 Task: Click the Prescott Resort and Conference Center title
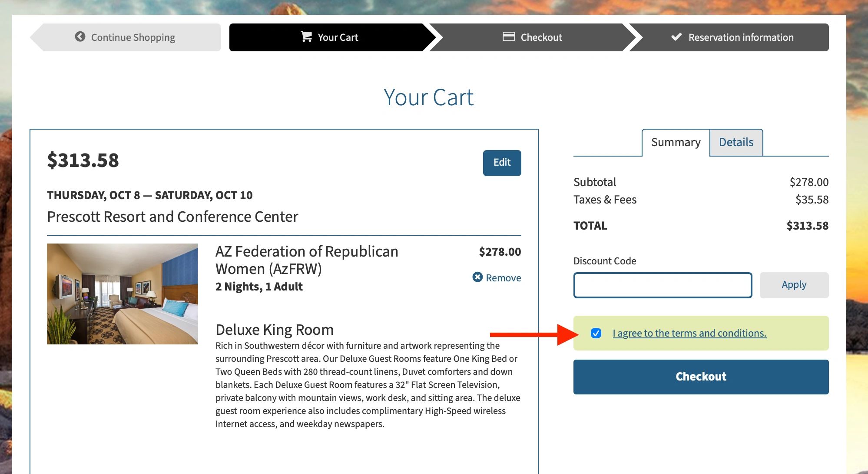tap(172, 217)
